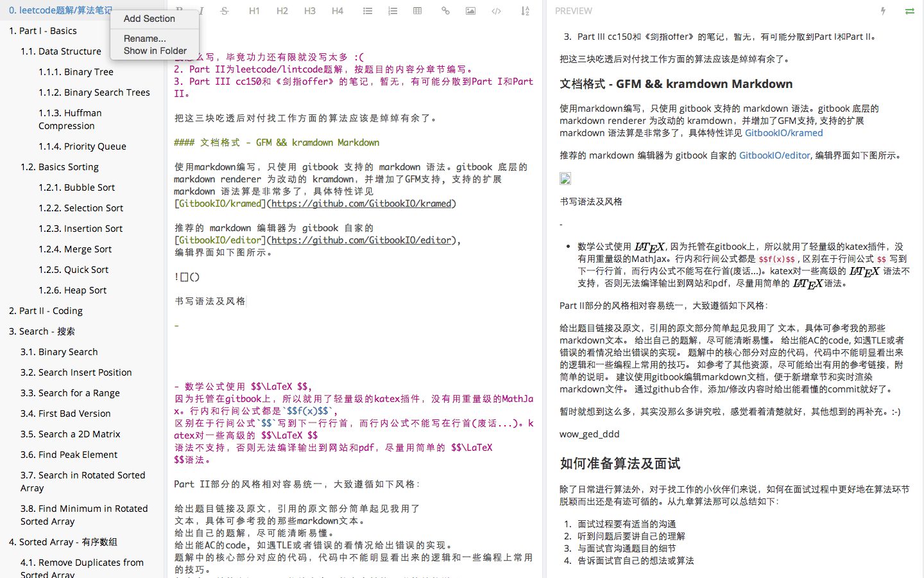Insert an image via the image icon
The width and height of the screenshot is (924, 578).
click(470, 10)
